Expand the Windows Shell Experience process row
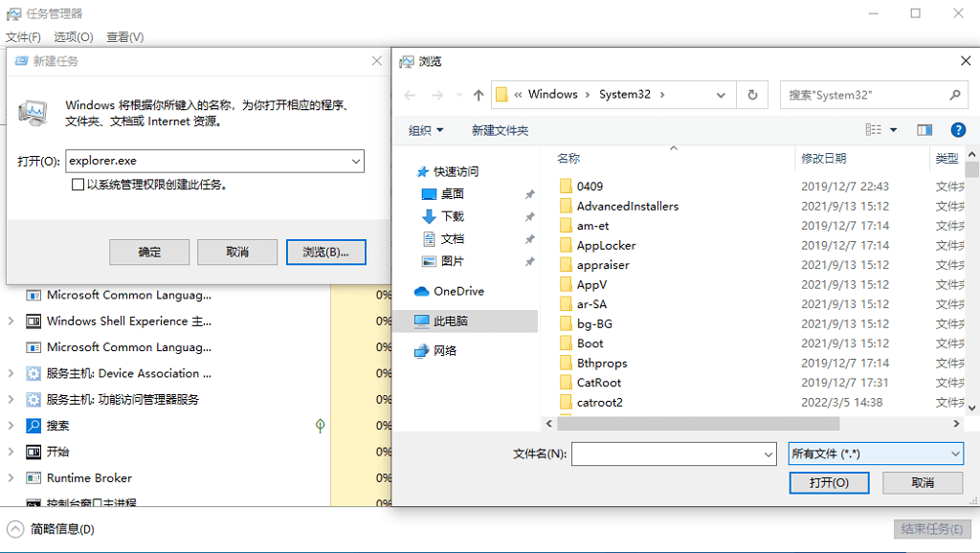Screen dimensions: 980x553 pyautogui.click(x=11, y=321)
